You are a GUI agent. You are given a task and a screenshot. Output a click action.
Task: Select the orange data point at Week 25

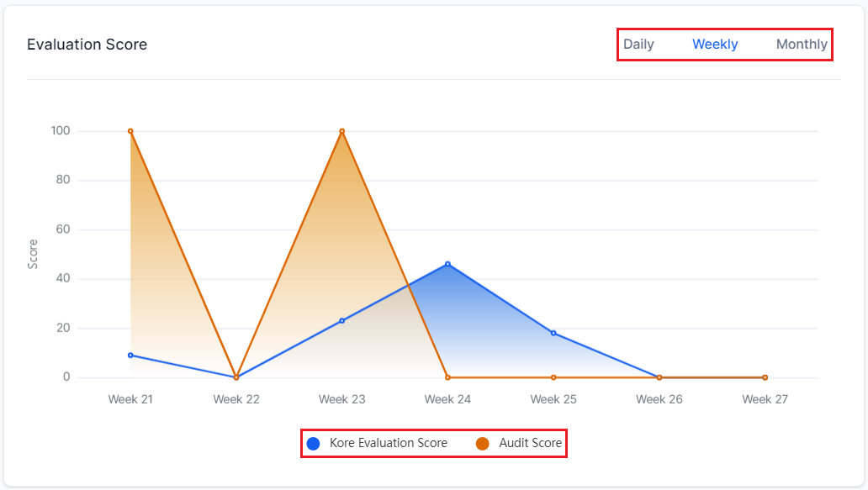(553, 377)
